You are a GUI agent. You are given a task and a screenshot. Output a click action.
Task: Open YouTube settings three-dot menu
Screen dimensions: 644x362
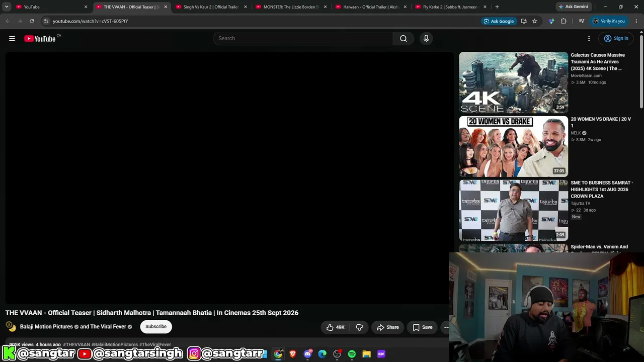589,39
